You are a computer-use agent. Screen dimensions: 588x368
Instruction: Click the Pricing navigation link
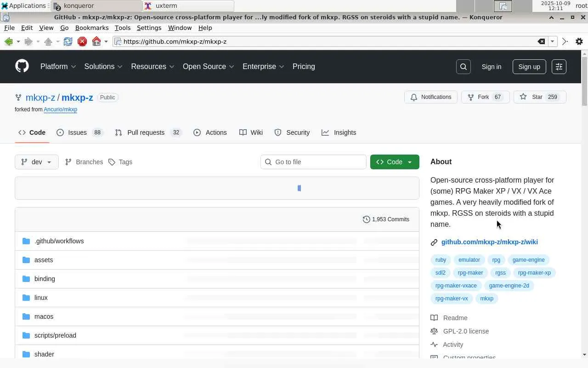coord(304,66)
